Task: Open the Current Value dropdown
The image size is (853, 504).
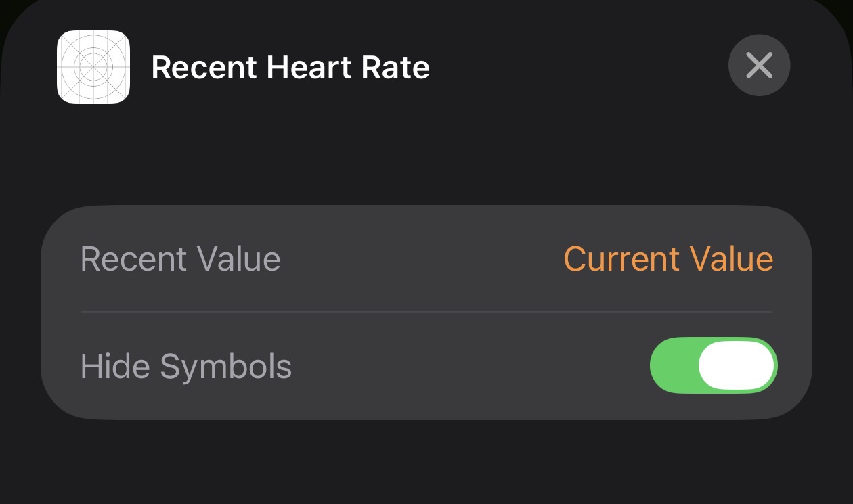Action: coord(668,259)
